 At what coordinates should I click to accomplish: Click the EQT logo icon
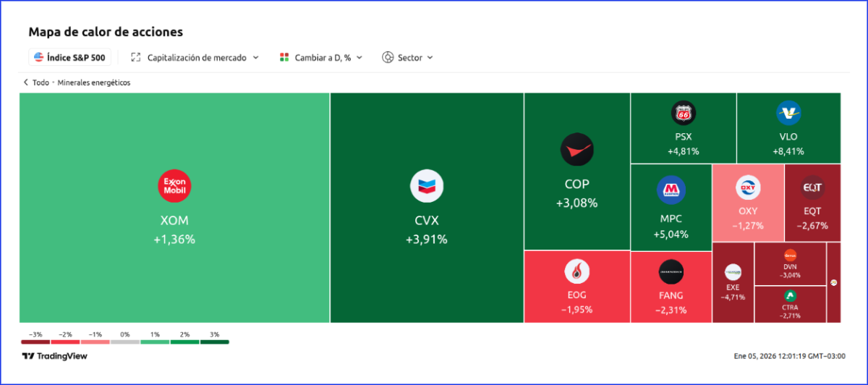pos(812,188)
